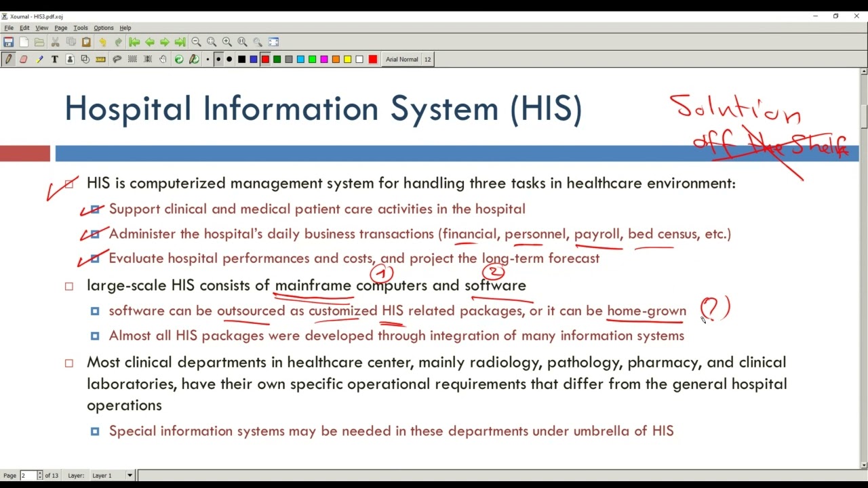This screenshot has width=868, height=488.
Task: Apply the green Default tool options
Action: pyautogui.click(x=179, y=60)
